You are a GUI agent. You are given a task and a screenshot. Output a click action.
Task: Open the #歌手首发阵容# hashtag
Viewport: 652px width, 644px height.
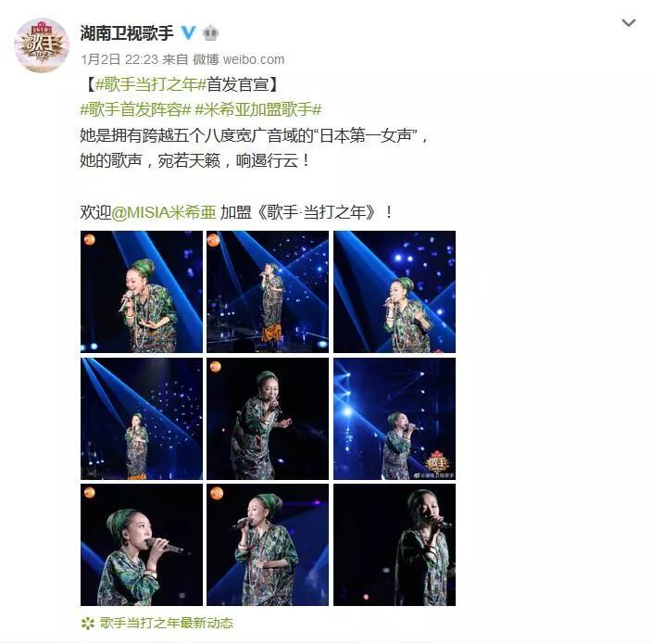pos(135,110)
